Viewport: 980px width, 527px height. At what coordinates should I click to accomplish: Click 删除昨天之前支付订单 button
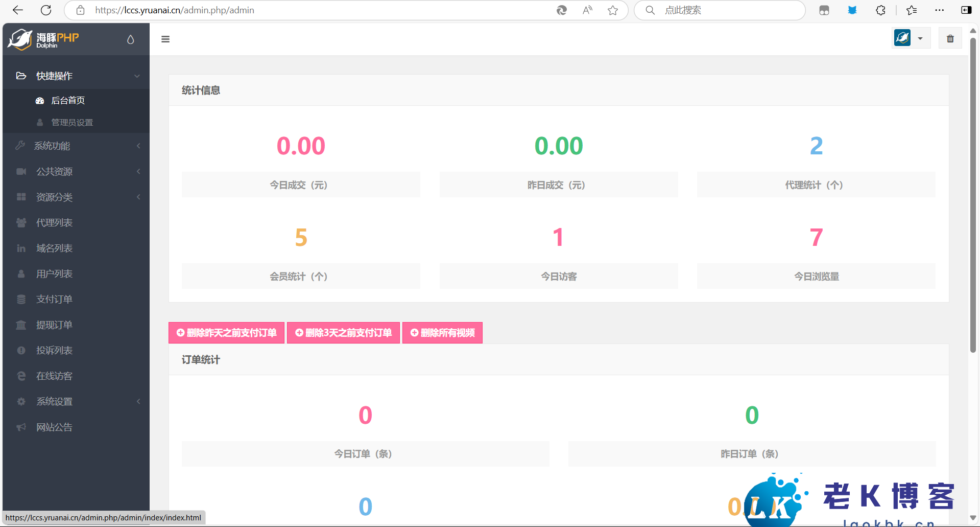pos(226,333)
